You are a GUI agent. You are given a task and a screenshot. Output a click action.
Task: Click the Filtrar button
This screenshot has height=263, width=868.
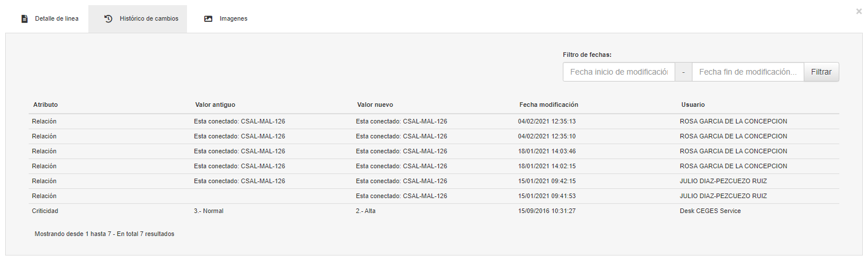tap(822, 72)
